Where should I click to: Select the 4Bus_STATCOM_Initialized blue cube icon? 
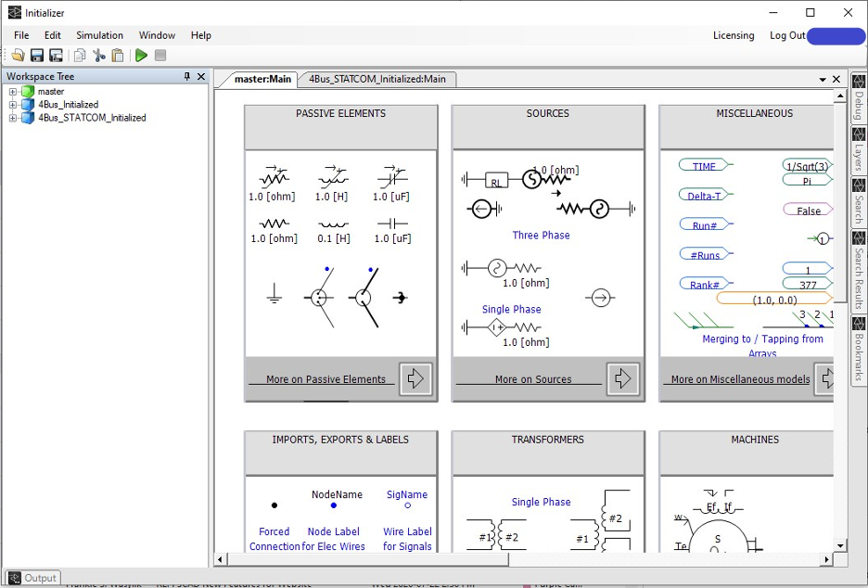tap(28, 118)
